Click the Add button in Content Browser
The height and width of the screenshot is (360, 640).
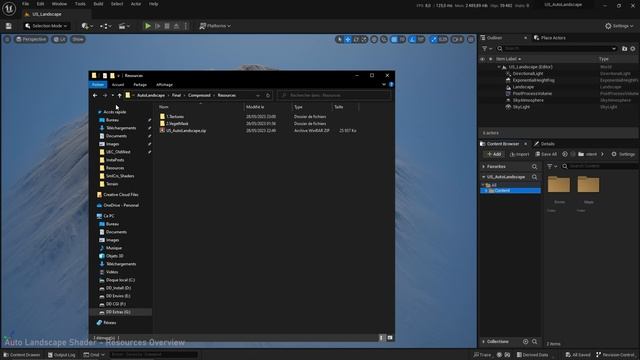pos(494,154)
